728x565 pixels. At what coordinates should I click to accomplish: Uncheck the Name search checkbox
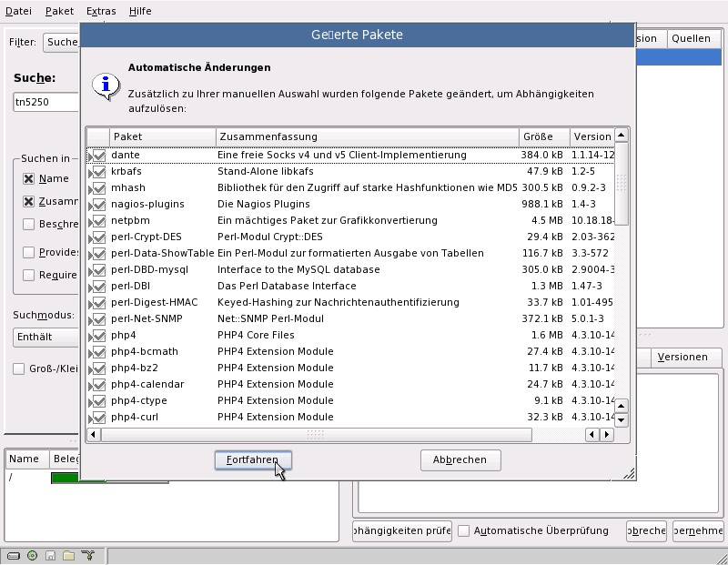click(x=29, y=178)
